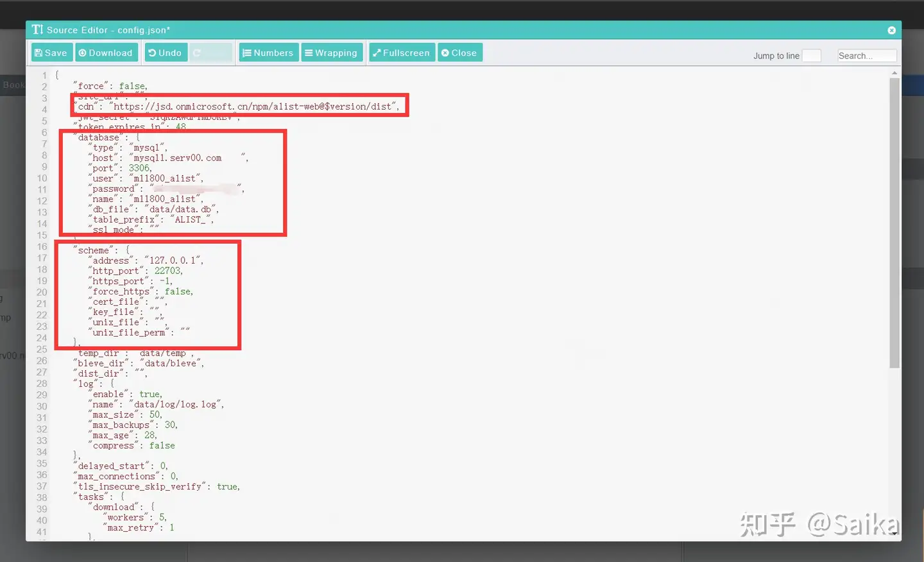Image resolution: width=924 pixels, height=562 pixels.
Task: Click the "db_file" line
Action: coord(153,209)
